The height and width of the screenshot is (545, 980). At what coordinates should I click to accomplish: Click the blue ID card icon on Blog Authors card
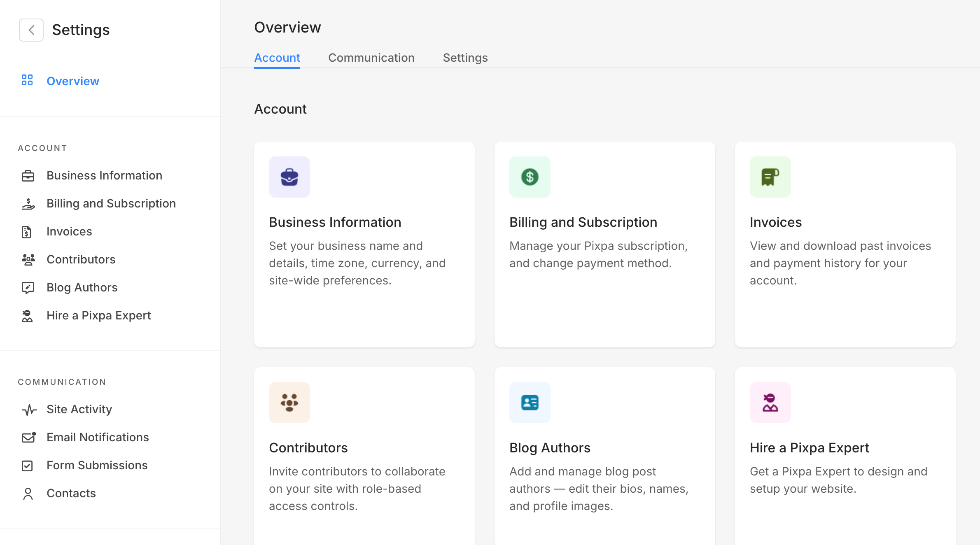pyautogui.click(x=530, y=403)
